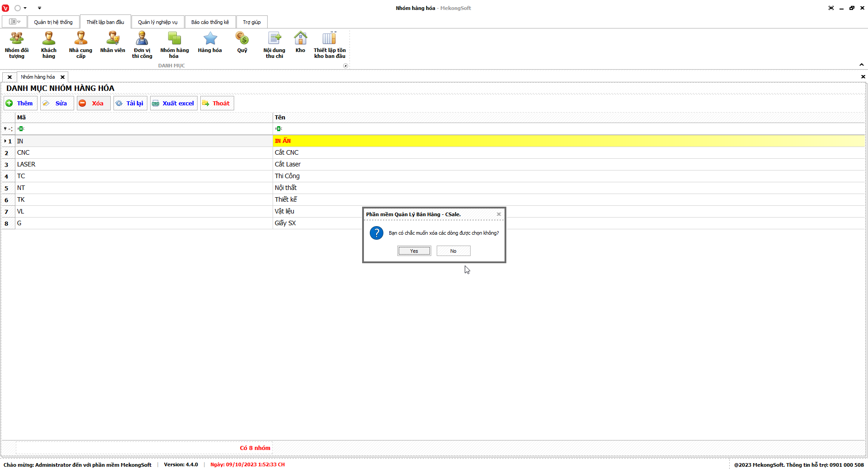Collapse the ribbon with the arrow
The image size is (868, 469).
pyautogui.click(x=862, y=65)
